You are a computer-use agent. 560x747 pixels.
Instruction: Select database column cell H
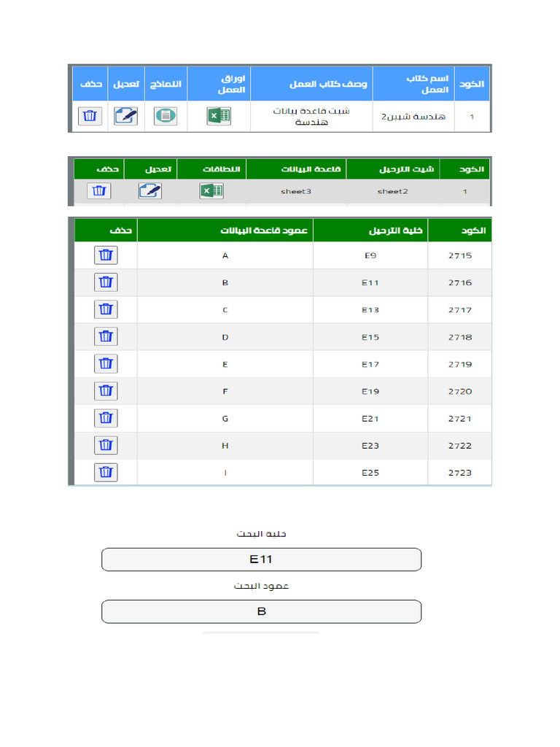pos(225,446)
